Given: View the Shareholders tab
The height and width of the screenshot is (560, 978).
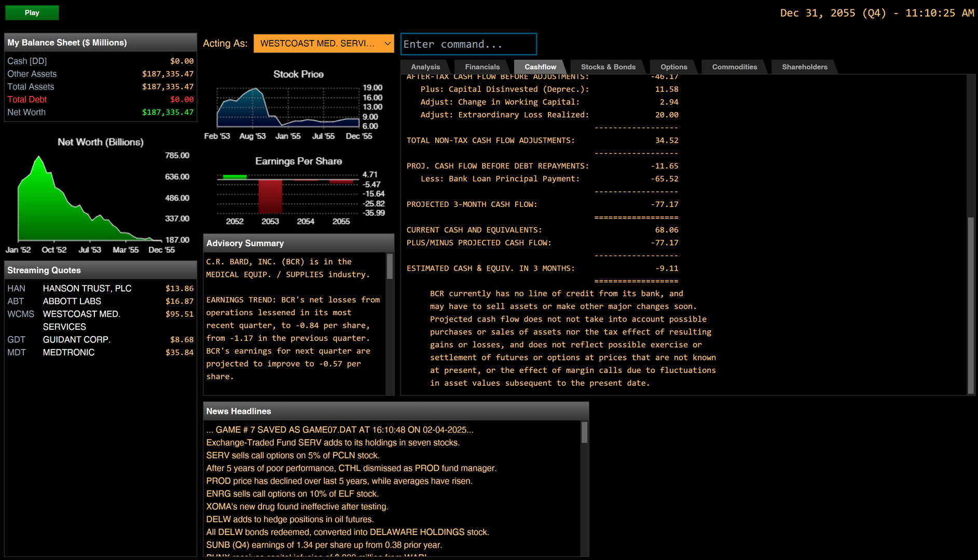Looking at the screenshot, I should (804, 67).
